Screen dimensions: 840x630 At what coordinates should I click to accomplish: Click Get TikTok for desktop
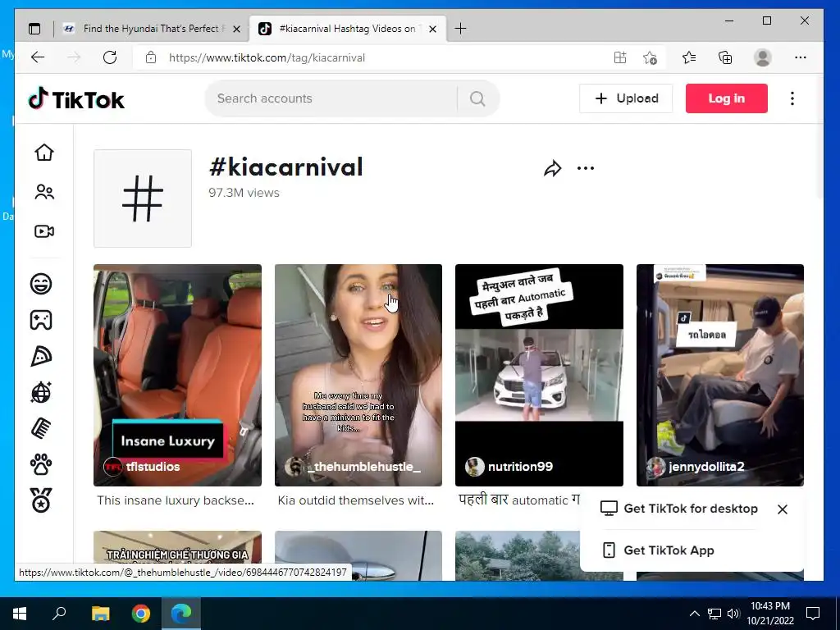[678, 509]
